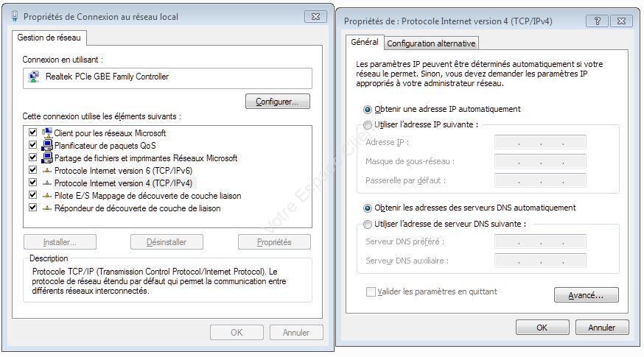The width and height of the screenshot is (644, 357).
Task: Select the Partage de fichiers et imprimantes icon
Action: 47,158
